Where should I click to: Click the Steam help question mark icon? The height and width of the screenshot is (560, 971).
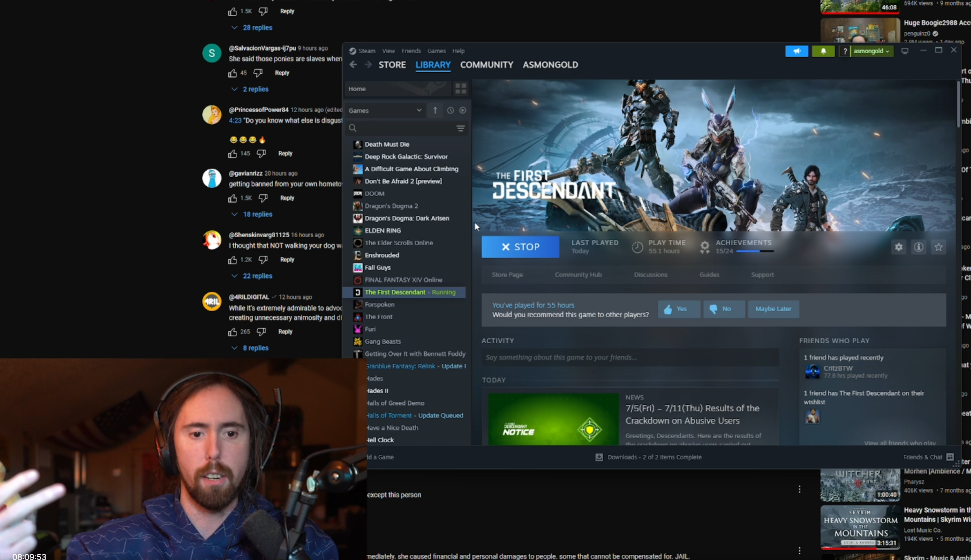coord(845,51)
